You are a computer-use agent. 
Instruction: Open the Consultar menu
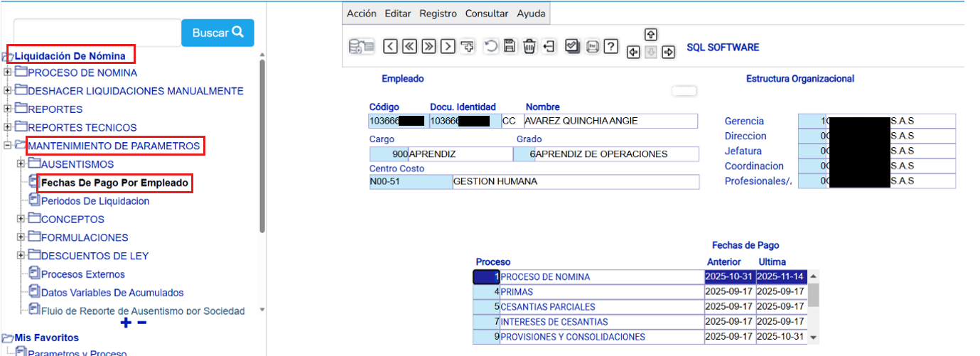click(487, 14)
